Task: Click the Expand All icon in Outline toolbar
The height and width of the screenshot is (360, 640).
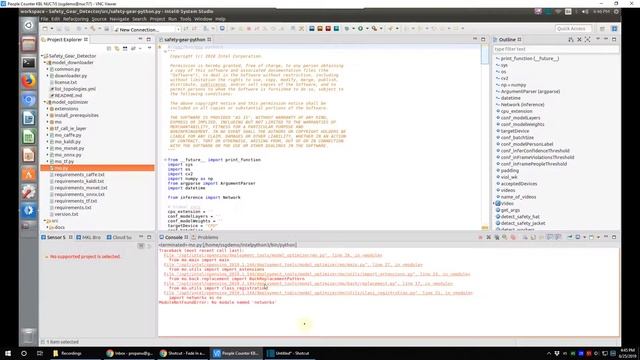Action: [x=588, y=40]
